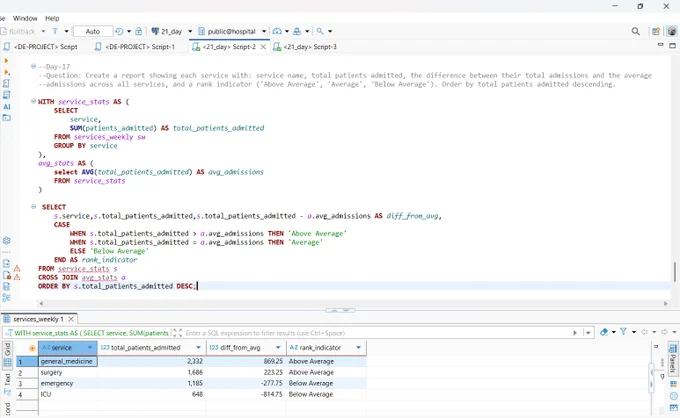Minimize the editor area icon
680x418 pixels.
660,45
